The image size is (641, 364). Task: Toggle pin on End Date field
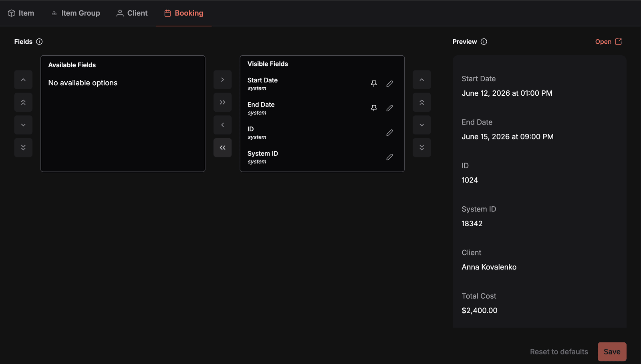pos(374,108)
